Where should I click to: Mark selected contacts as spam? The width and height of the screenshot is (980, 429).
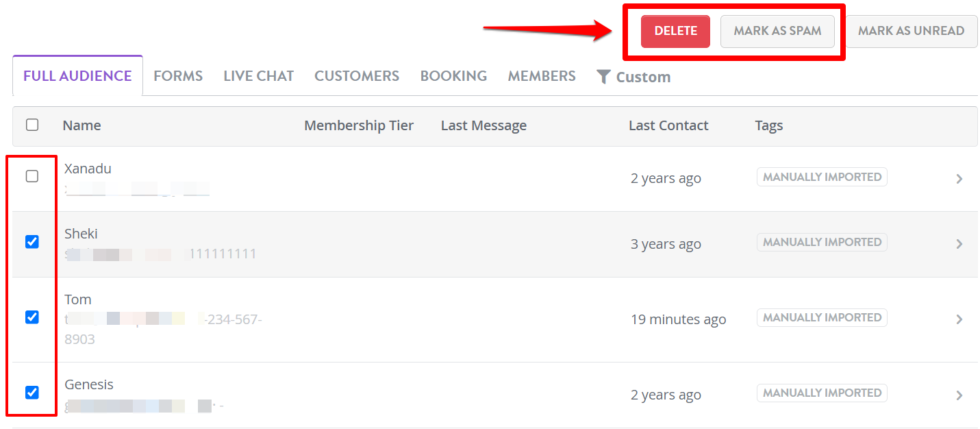coord(777,31)
